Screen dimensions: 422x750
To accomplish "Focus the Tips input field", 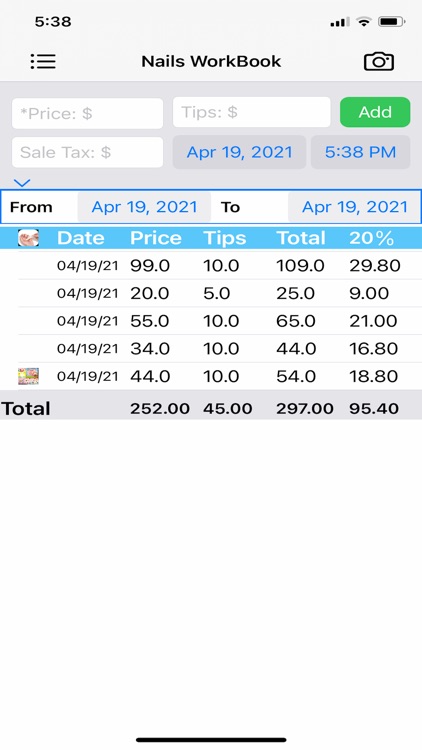I will pos(251,112).
